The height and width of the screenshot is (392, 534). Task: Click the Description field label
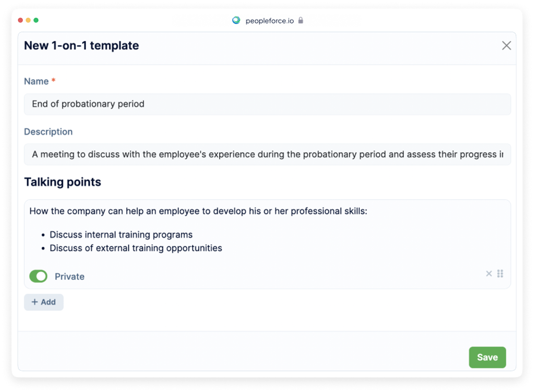pos(48,132)
